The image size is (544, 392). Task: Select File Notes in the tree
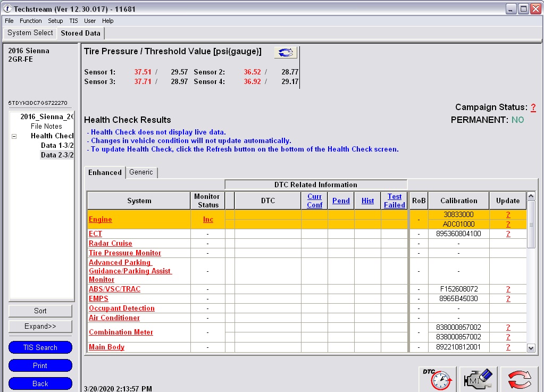[46, 126]
